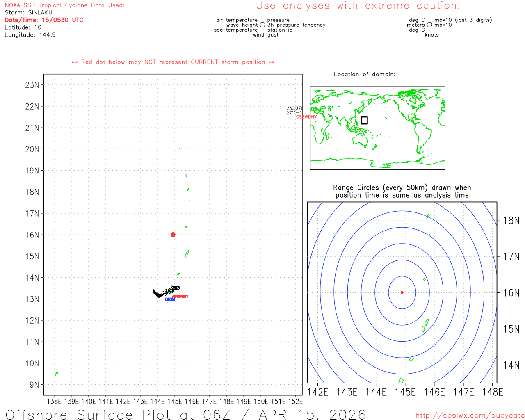Click the red storm position dot on main map
This screenshot has height=420, width=525.
pyautogui.click(x=173, y=235)
